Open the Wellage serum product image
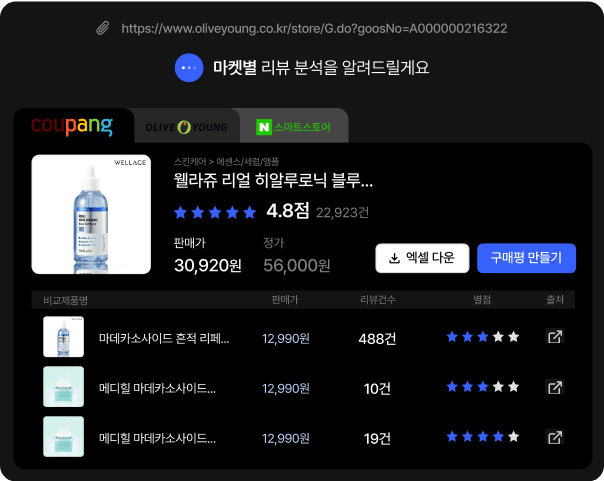The height and width of the screenshot is (481, 604). (x=91, y=215)
